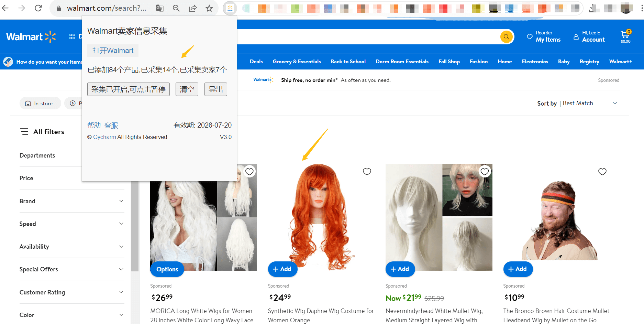
Task: Open the MORICA Long White Wigs title
Action: point(202,315)
